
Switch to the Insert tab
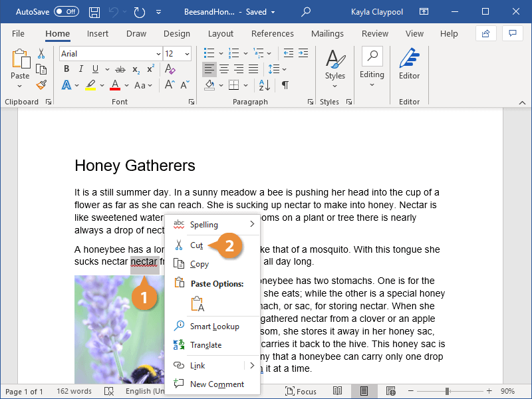point(98,34)
